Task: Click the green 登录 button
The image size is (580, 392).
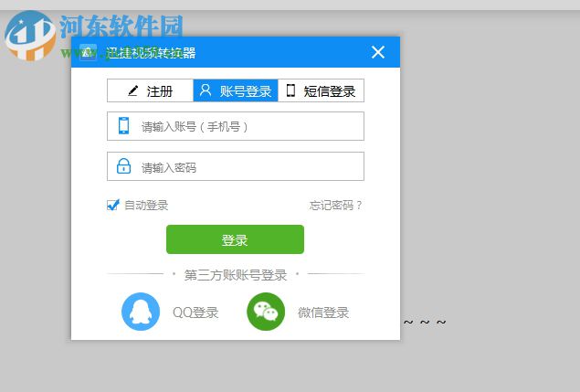Action: tap(236, 239)
